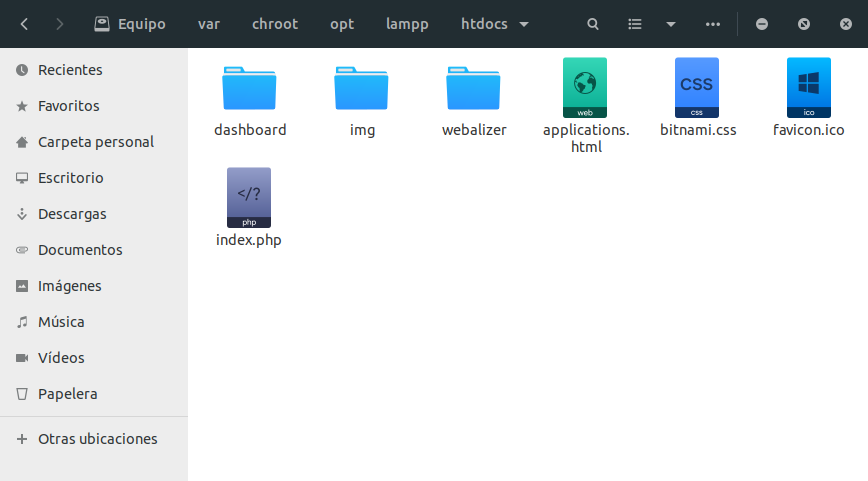868x481 pixels.
Task: Select the bitnami.css file icon
Action: [x=697, y=88]
